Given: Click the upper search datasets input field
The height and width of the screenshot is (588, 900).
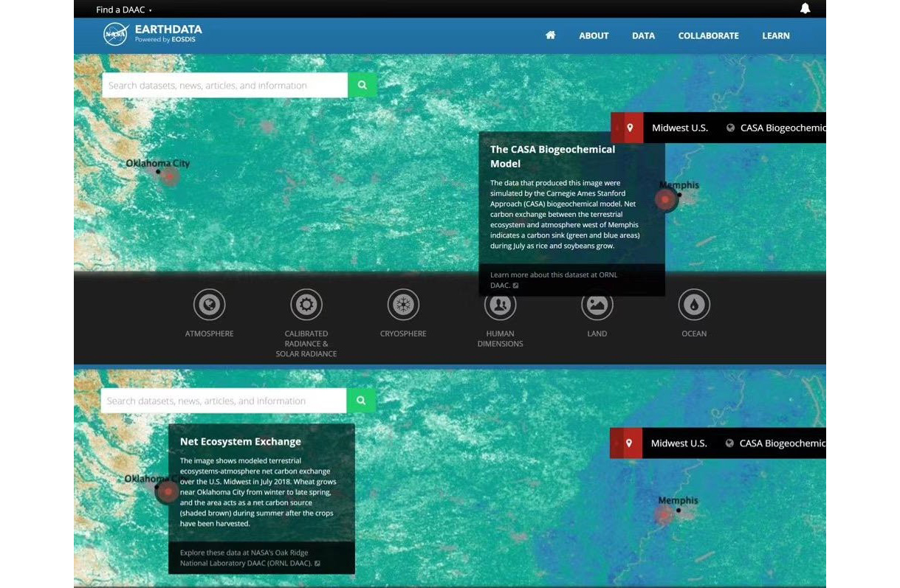Looking at the screenshot, I should 224,85.
